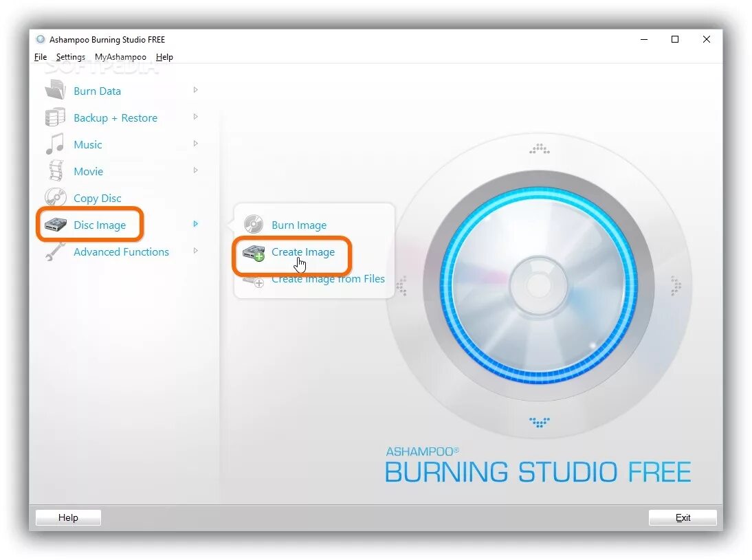Select the Movie category label
Viewport: 752px width, 560px height.
88,172
